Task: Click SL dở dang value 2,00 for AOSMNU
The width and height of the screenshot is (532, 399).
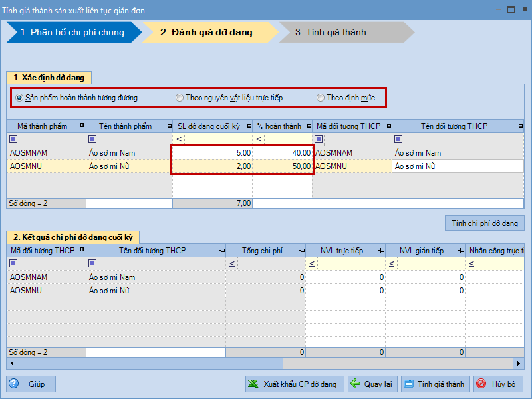Action: [x=212, y=166]
